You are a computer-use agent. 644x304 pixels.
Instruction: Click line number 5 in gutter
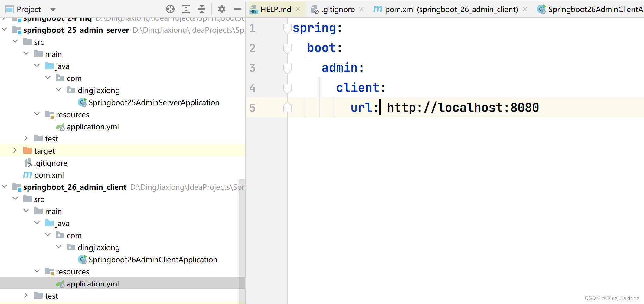pos(253,108)
